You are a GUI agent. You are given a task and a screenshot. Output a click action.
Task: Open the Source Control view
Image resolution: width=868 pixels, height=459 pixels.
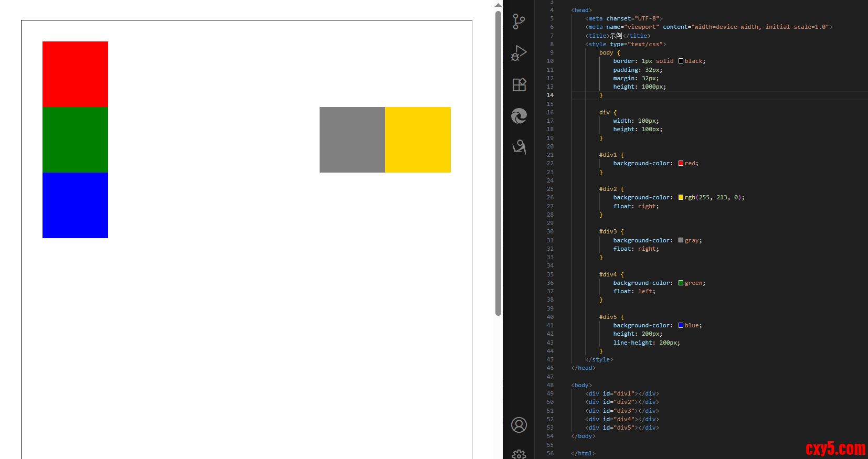tap(518, 22)
